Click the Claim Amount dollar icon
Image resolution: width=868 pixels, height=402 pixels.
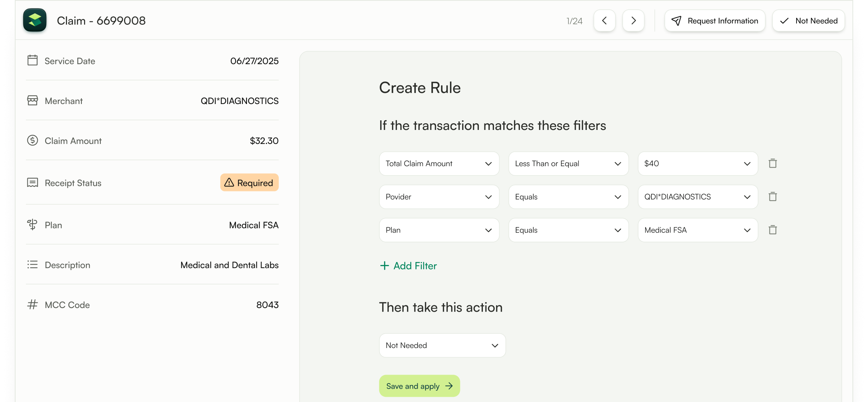(33, 140)
